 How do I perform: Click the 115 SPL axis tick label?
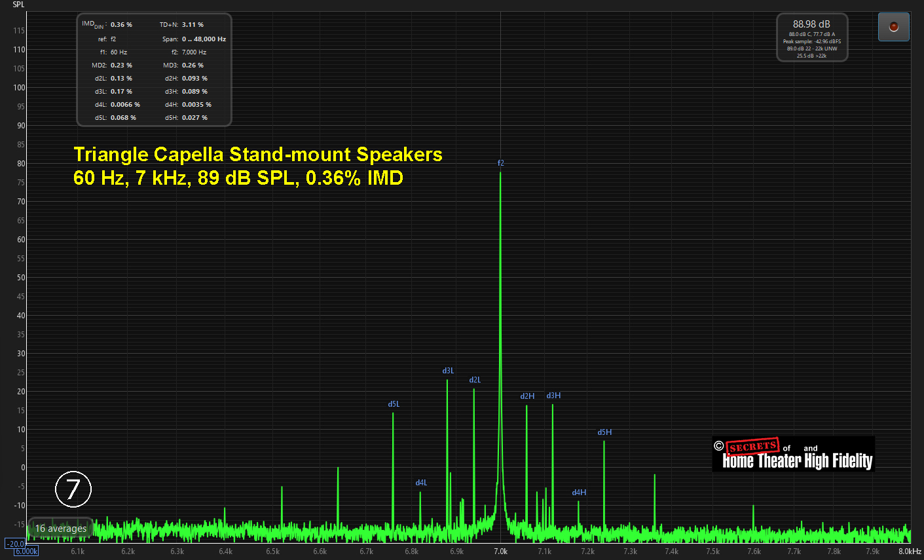(x=19, y=31)
